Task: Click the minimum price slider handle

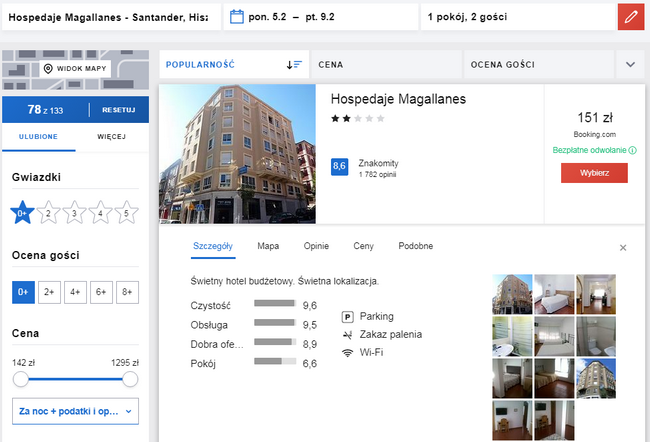Action: tap(20, 379)
